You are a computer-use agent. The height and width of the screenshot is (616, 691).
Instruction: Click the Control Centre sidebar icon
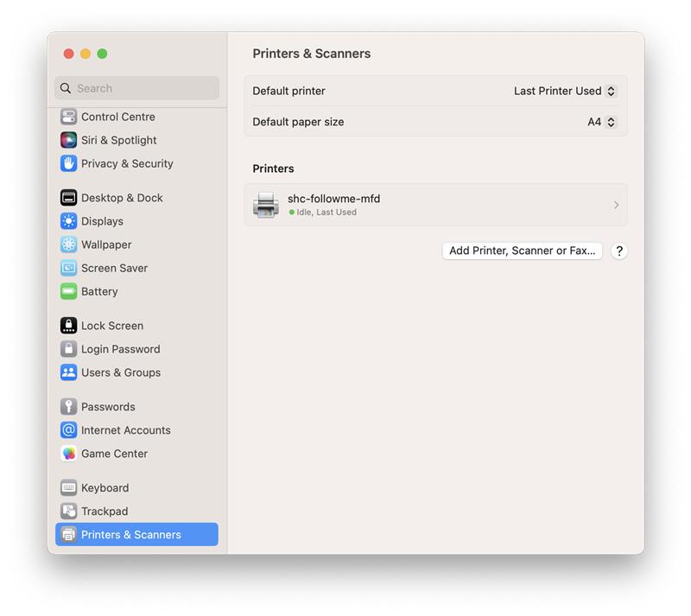click(x=68, y=117)
